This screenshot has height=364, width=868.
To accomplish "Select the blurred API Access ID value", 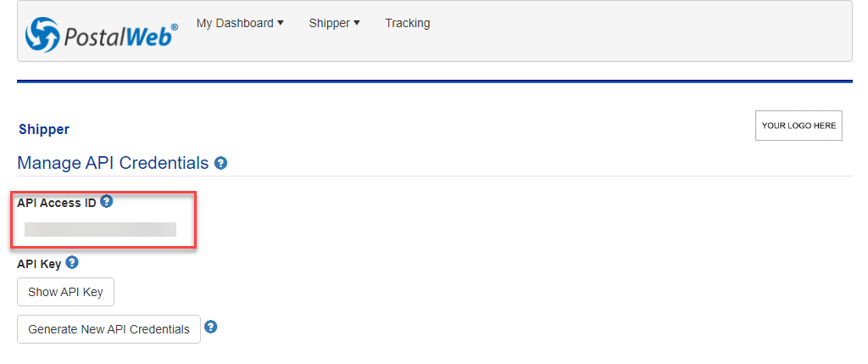I will point(100,229).
